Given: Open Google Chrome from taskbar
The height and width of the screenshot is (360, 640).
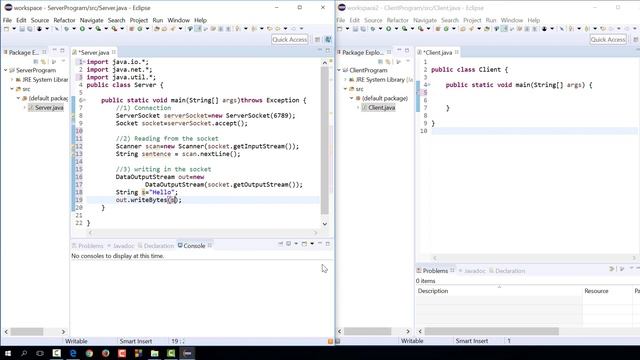Looking at the screenshot, I should 89,353.
